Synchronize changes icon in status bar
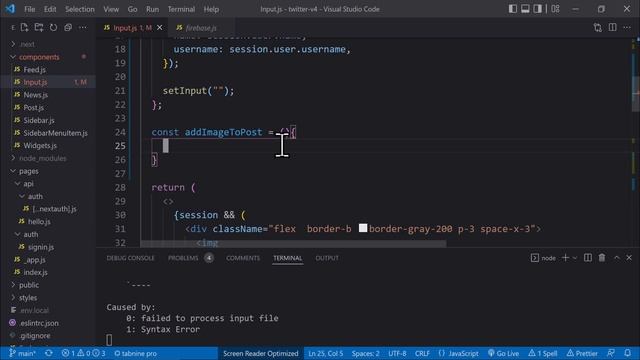Viewport: 640px width, 360px height. click(49, 353)
